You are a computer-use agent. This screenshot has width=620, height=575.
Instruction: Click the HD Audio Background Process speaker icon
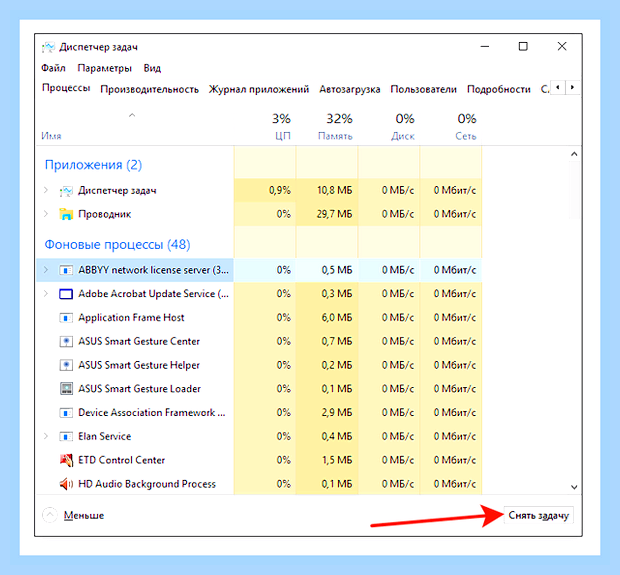click(66, 484)
